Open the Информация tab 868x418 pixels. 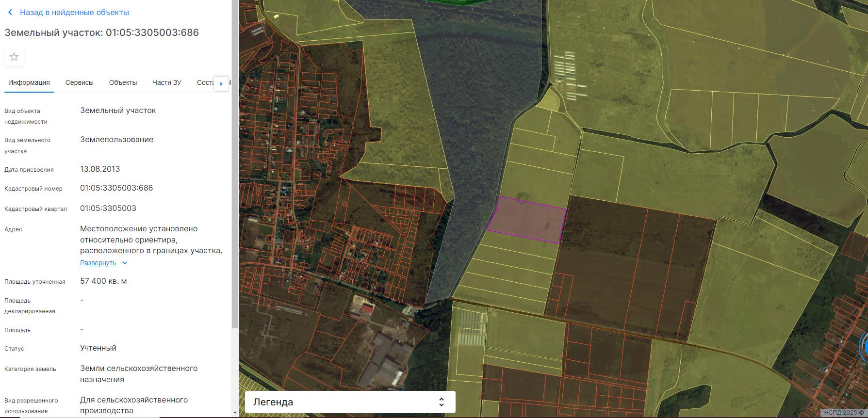29,82
